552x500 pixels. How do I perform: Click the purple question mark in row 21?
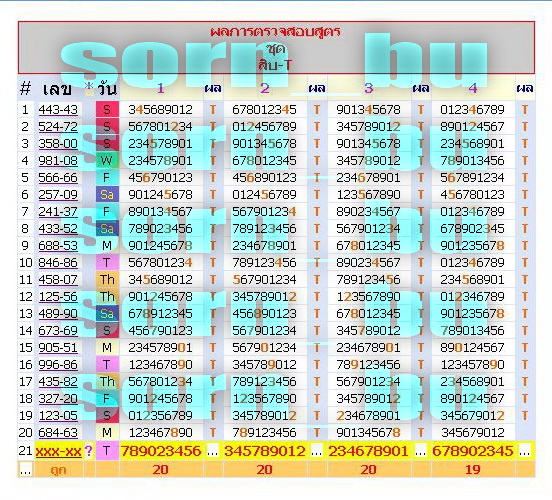pos(88,451)
